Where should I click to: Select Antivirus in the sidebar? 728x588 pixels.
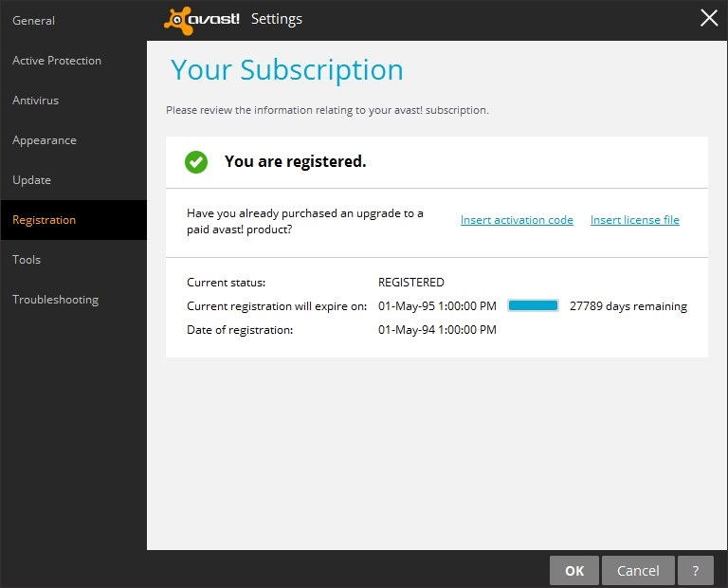click(x=36, y=101)
